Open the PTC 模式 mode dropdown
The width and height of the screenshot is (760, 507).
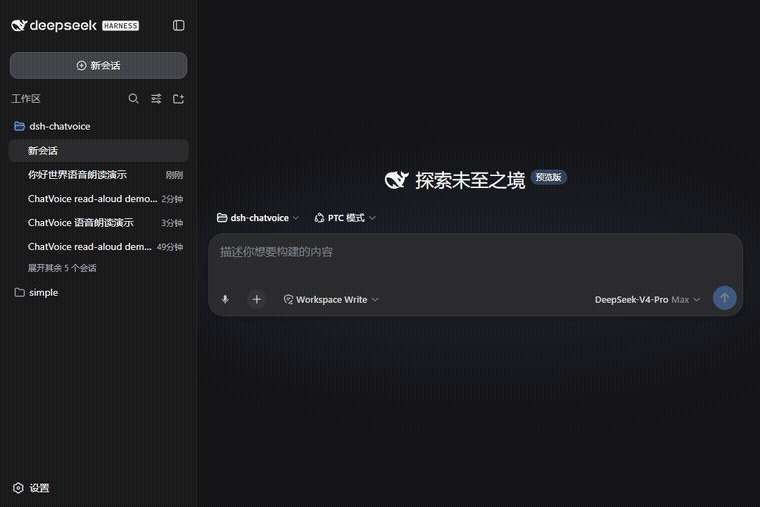click(x=345, y=218)
